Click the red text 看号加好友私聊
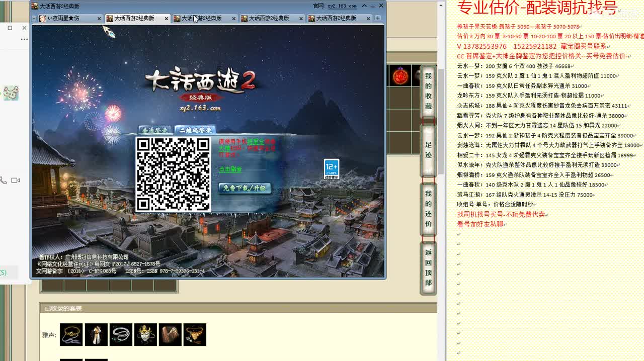This screenshot has width=644, height=361. [x=480, y=224]
